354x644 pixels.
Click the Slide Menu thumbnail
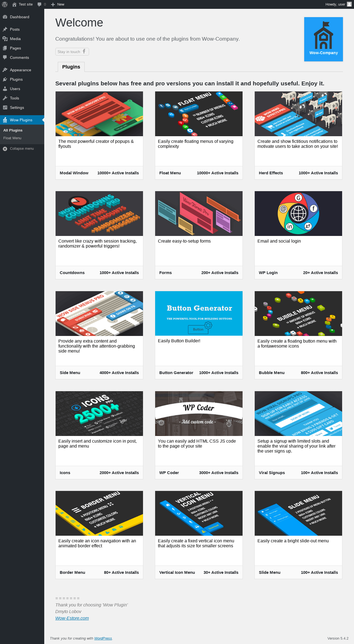[298, 513]
